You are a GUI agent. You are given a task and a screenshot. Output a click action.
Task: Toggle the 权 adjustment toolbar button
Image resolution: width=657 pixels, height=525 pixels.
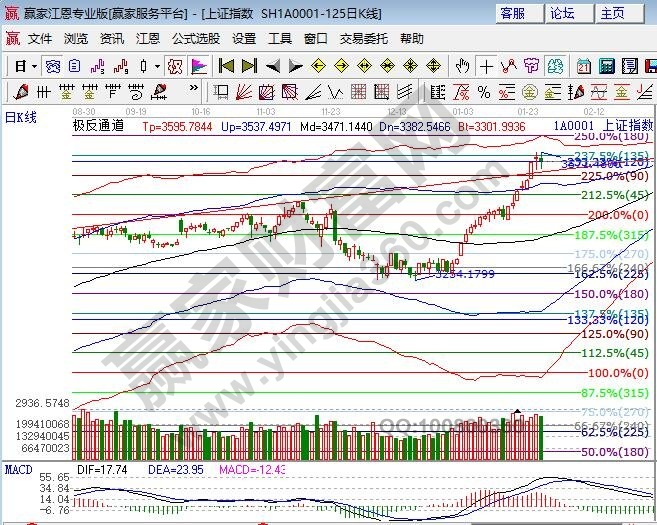[174, 66]
